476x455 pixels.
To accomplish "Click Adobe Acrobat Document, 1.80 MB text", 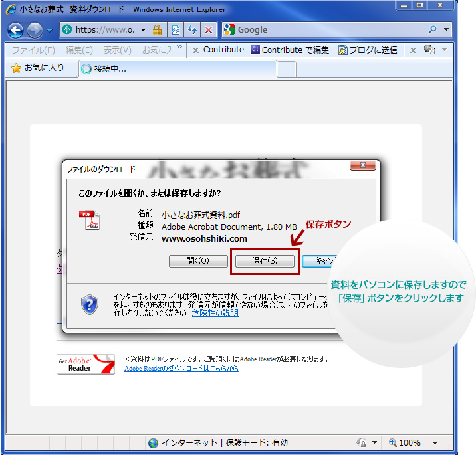I will (x=229, y=227).
